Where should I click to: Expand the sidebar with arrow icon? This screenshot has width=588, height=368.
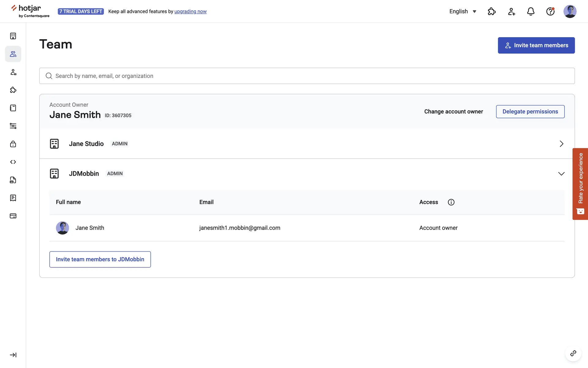pyautogui.click(x=13, y=355)
